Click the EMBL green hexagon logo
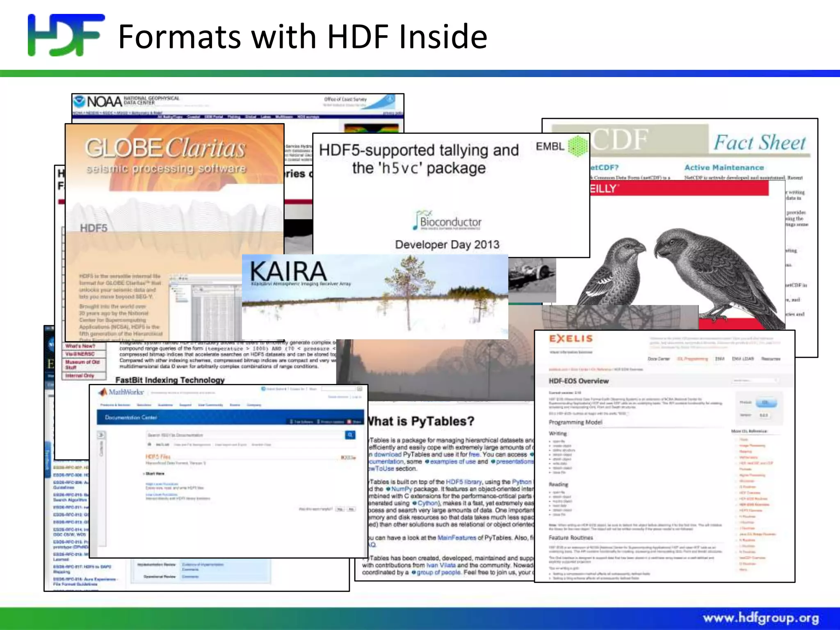This screenshot has width=840, height=630. 578,146
